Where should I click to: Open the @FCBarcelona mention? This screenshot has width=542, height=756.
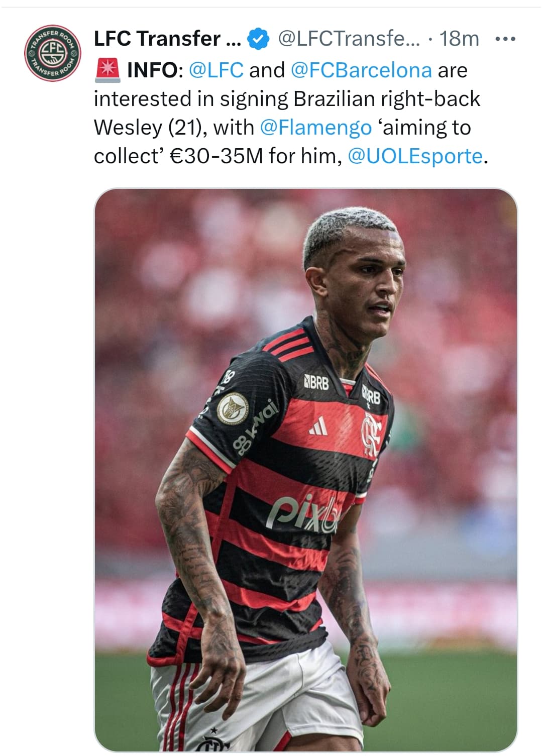tap(361, 70)
